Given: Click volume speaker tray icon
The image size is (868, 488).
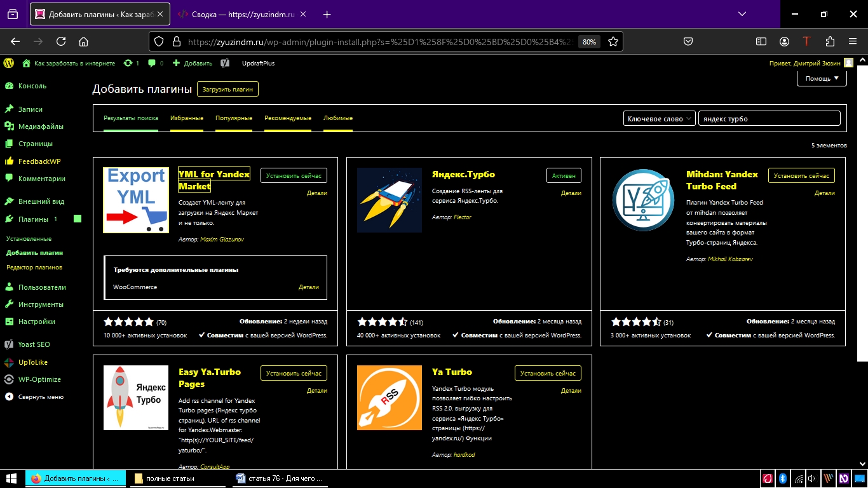Looking at the screenshot, I should tap(813, 478).
